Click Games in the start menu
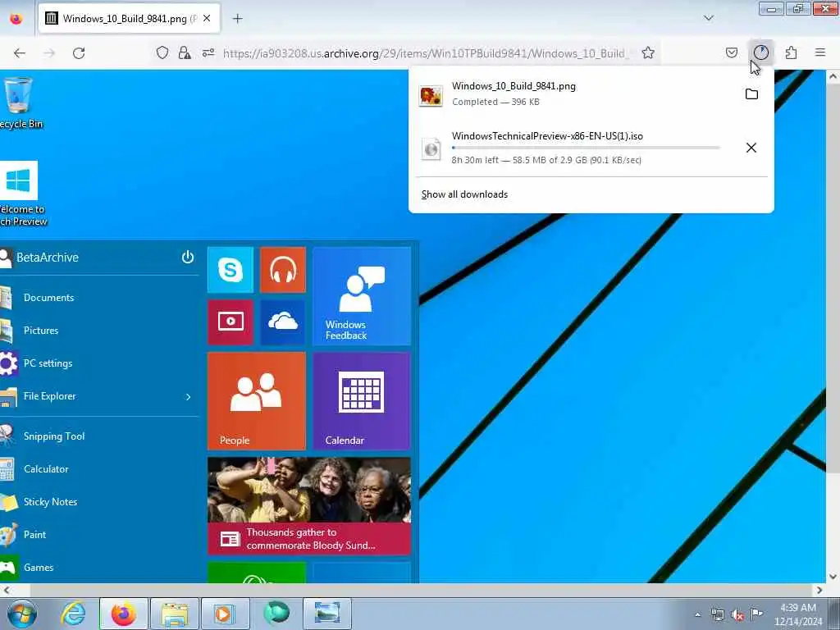 pos(39,568)
